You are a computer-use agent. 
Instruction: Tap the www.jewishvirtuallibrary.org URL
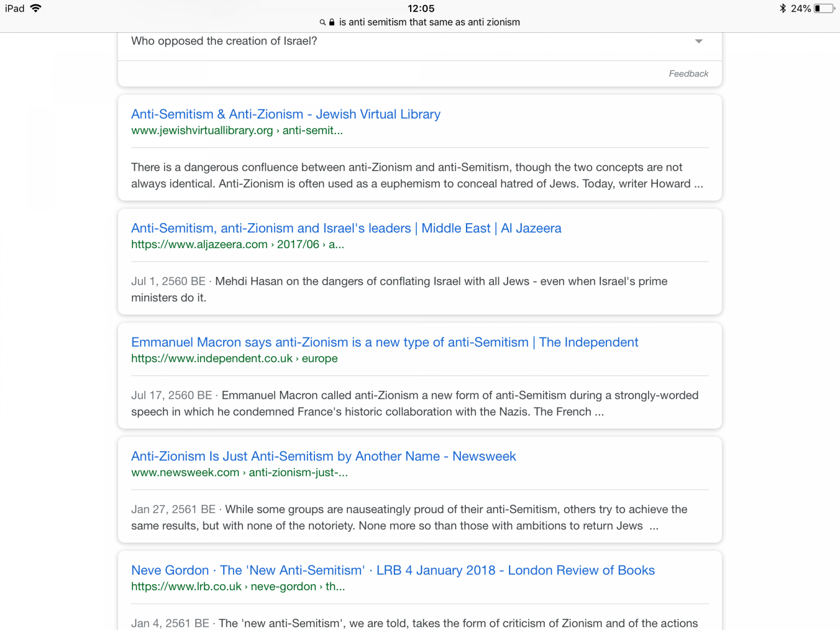[x=237, y=131]
